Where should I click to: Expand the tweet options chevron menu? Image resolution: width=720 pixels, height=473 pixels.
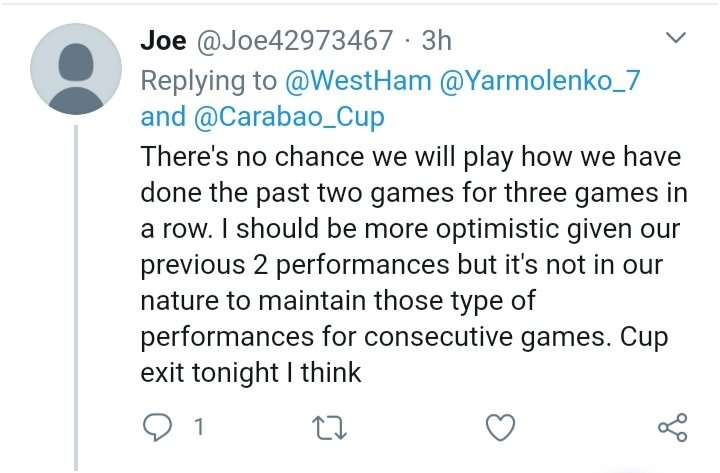(x=675, y=37)
